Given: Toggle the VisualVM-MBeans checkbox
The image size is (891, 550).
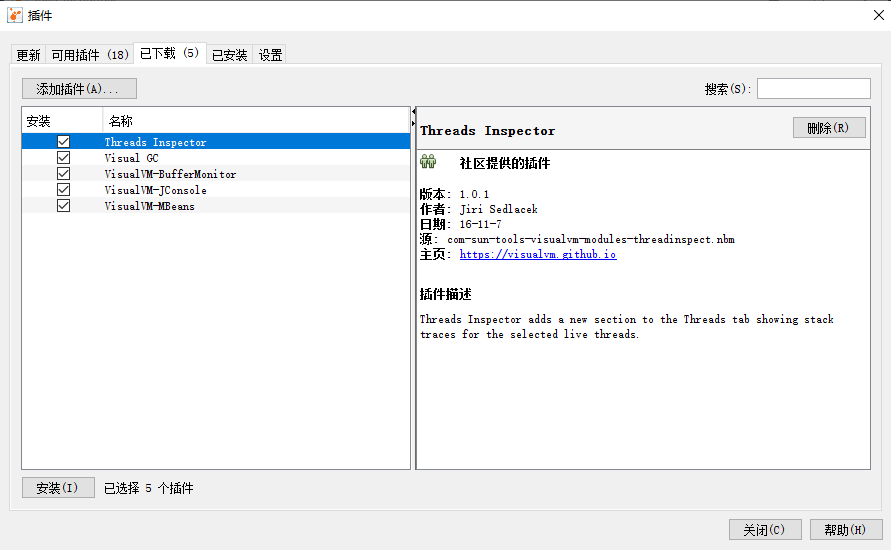Looking at the screenshot, I should [x=64, y=206].
